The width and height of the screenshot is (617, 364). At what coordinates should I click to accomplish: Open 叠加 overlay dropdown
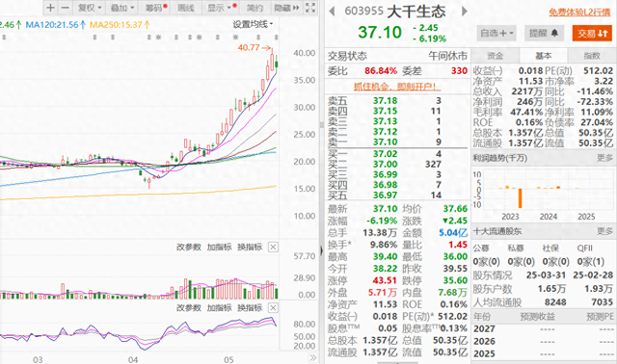click(122, 8)
